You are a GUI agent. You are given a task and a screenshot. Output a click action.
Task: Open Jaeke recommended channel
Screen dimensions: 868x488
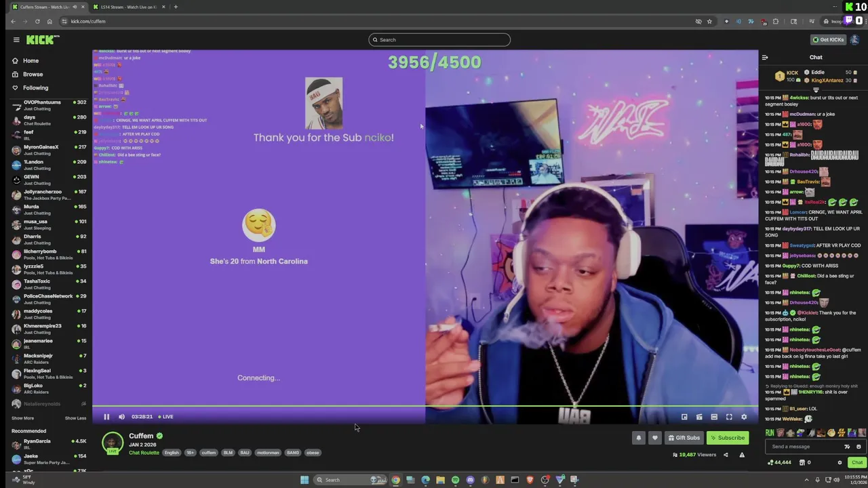point(49,459)
